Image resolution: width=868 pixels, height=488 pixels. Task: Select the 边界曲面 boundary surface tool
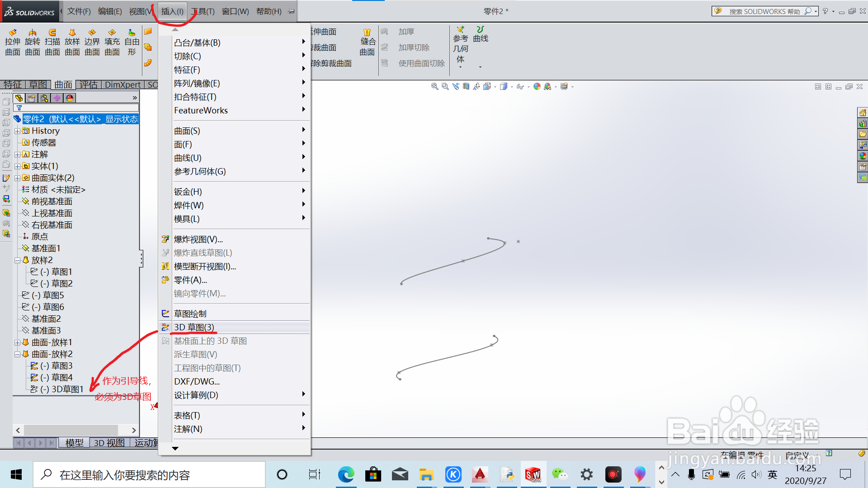click(92, 42)
